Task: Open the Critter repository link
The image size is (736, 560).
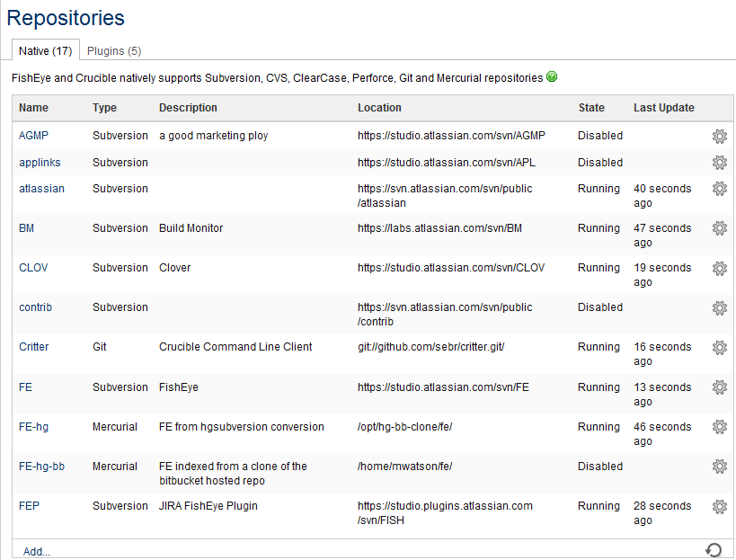Action: [x=34, y=347]
